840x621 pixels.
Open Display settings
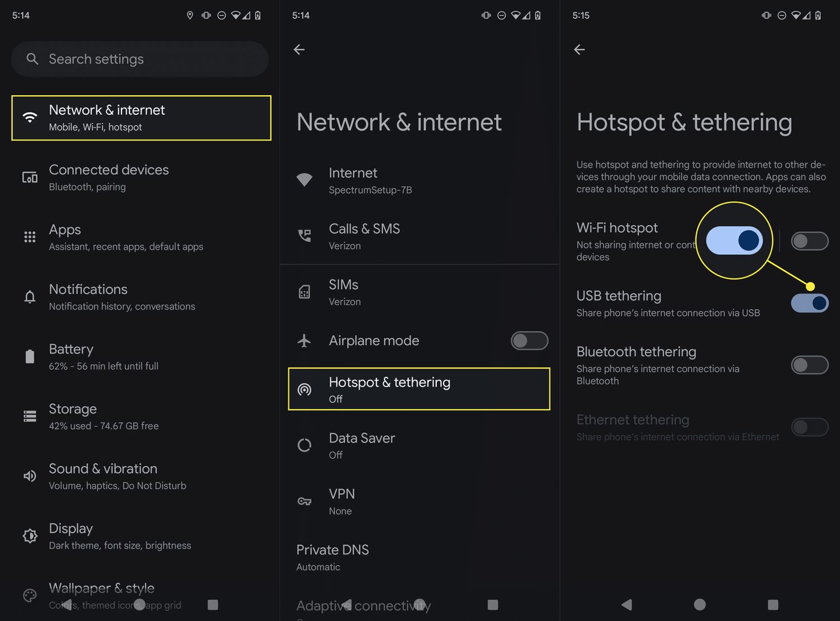(140, 536)
